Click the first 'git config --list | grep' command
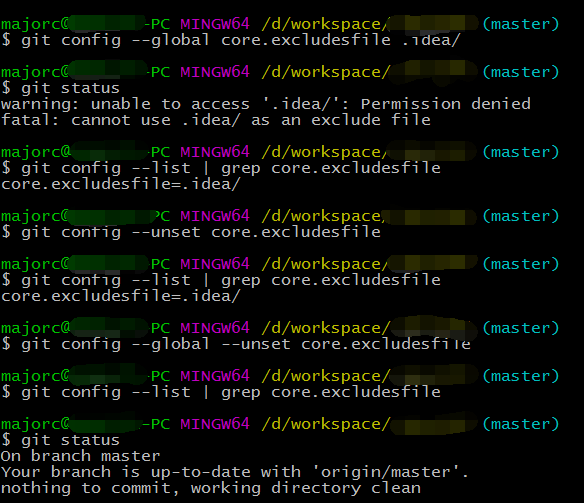Image resolution: width=584 pixels, height=503 pixels. pyautogui.click(x=231, y=169)
